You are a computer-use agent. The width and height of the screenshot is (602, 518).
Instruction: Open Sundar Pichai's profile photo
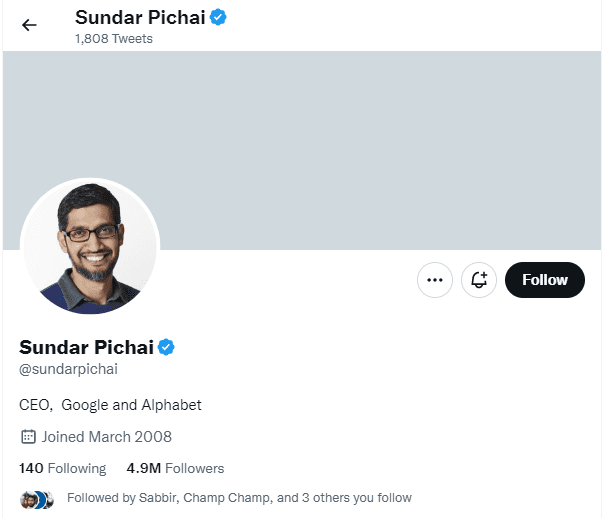(x=90, y=247)
